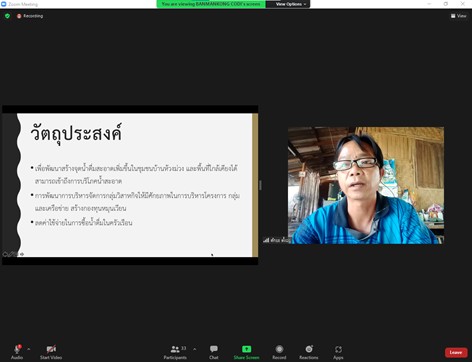The height and width of the screenshot is (362, 472).
Task: Click the Zoom Meeting title bar icon
Action: [4, 4]
